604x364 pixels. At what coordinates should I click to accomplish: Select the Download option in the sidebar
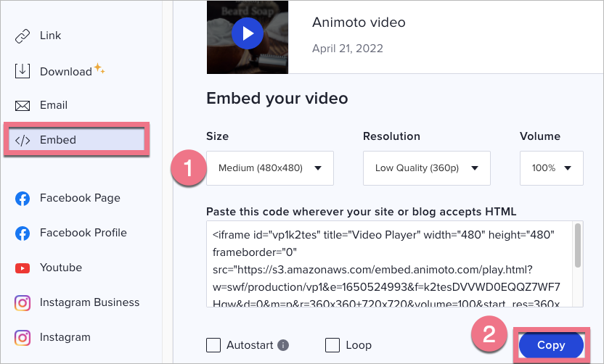65,71
